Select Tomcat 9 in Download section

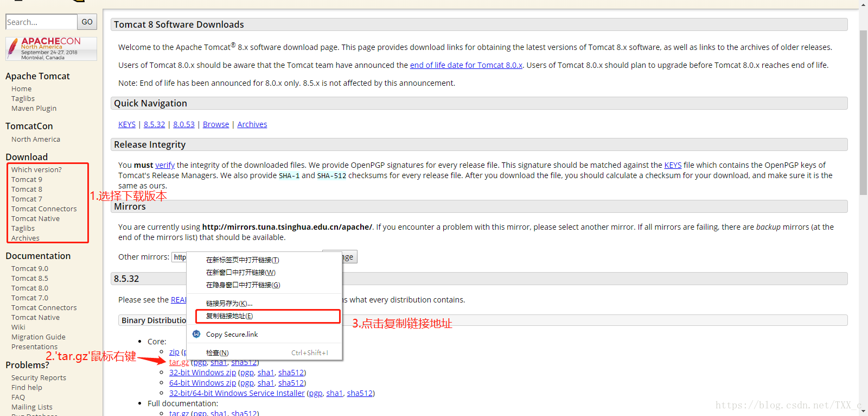coord(27,180)
